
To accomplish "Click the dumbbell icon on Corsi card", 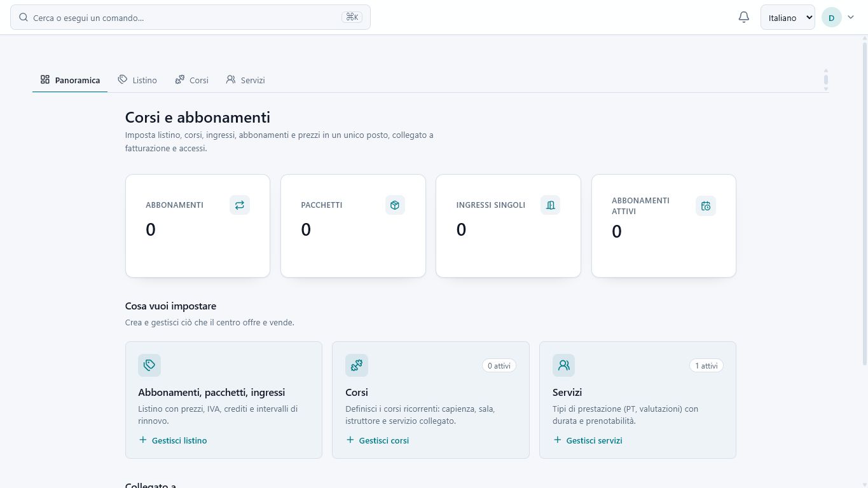I will 357,365.
